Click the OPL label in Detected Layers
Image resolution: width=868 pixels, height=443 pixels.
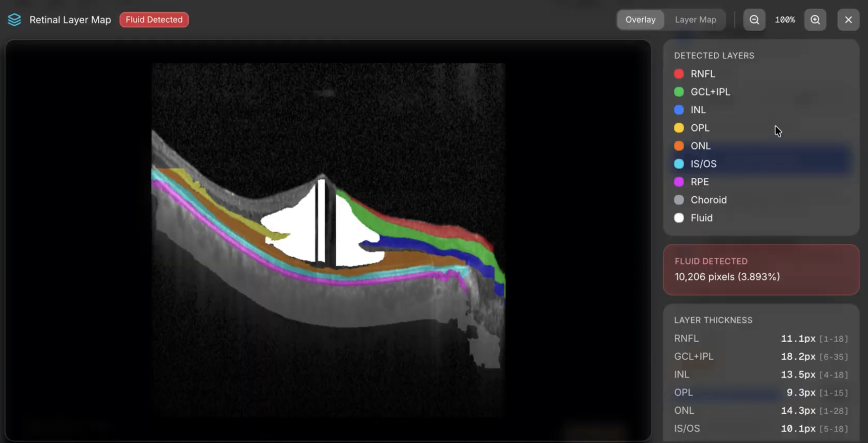[x=700, y=128]
